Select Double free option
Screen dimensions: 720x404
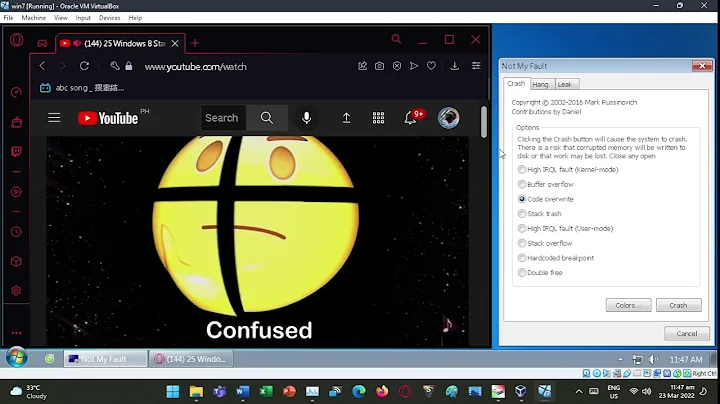540,272
